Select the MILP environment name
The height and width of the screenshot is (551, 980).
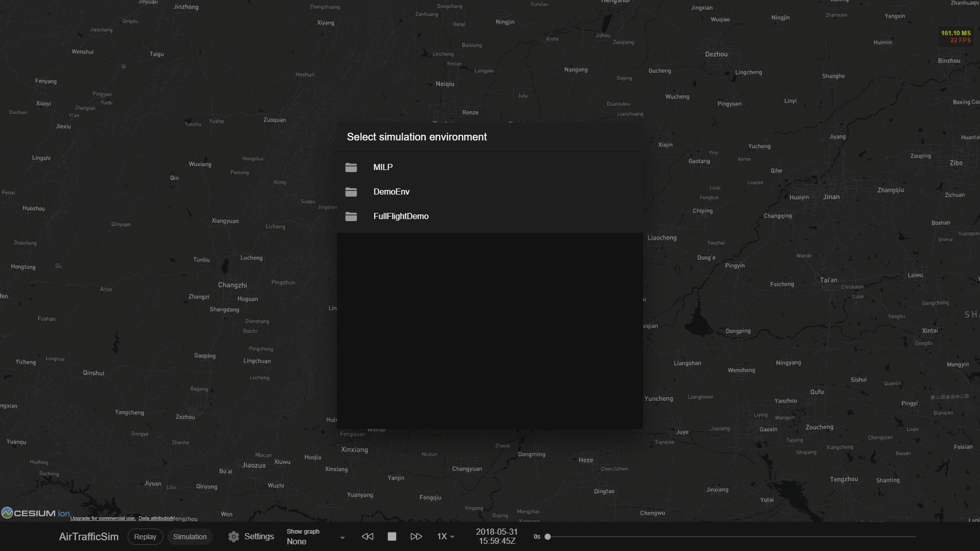(383, 167)
